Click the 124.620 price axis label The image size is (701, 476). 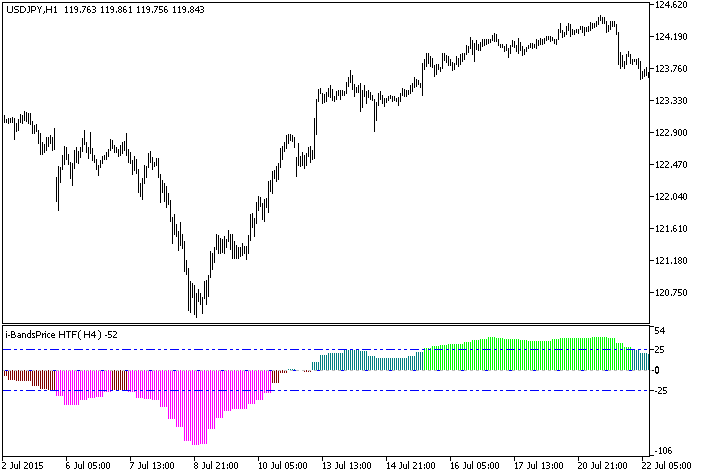673,5
